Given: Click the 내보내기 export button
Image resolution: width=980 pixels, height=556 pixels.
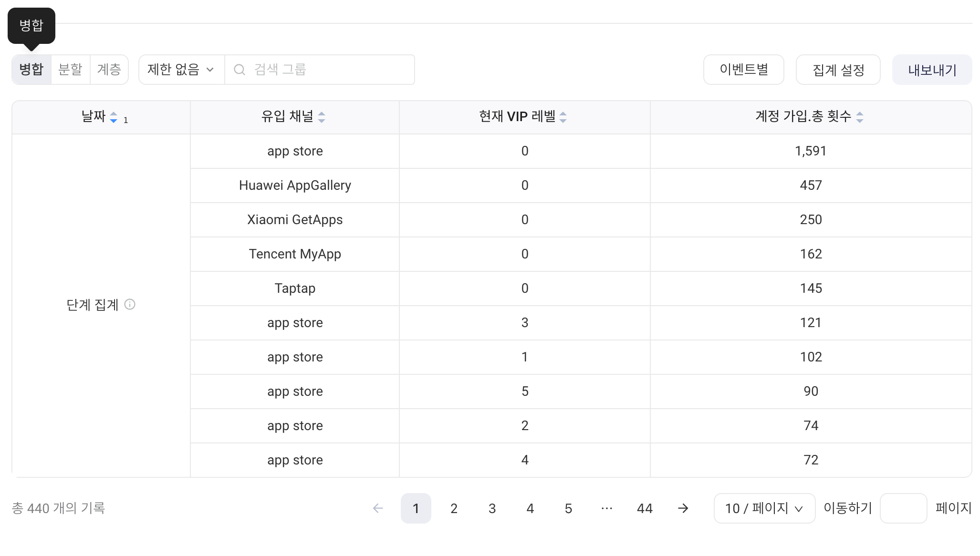Looking at the screenshot, I should (x=932, y=70).
